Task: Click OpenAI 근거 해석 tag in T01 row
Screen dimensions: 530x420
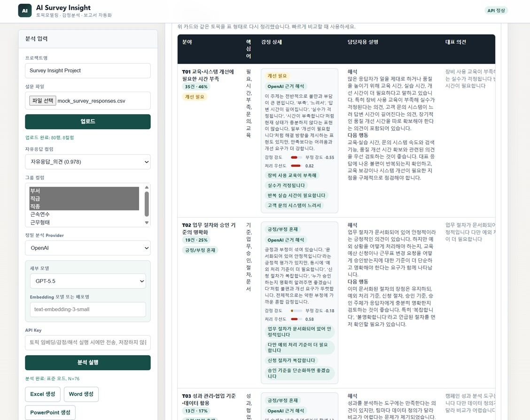Action: coord(286,86)
